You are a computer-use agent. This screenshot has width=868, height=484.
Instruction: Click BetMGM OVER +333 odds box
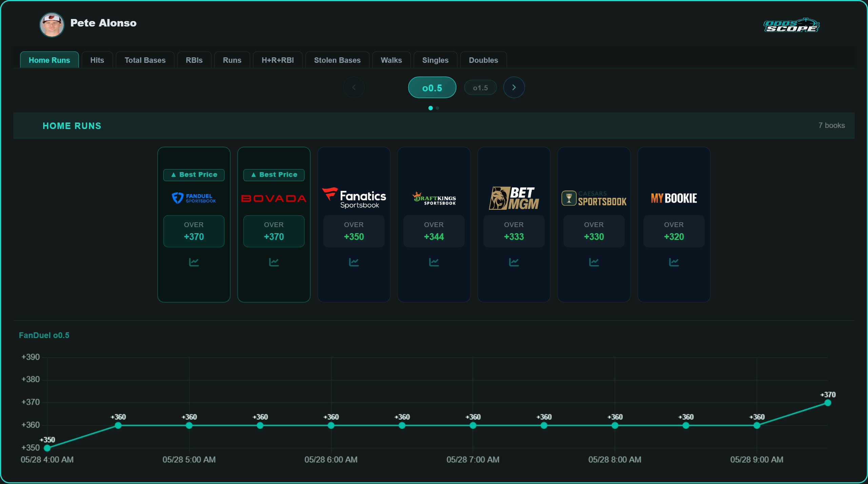(514, 231)
